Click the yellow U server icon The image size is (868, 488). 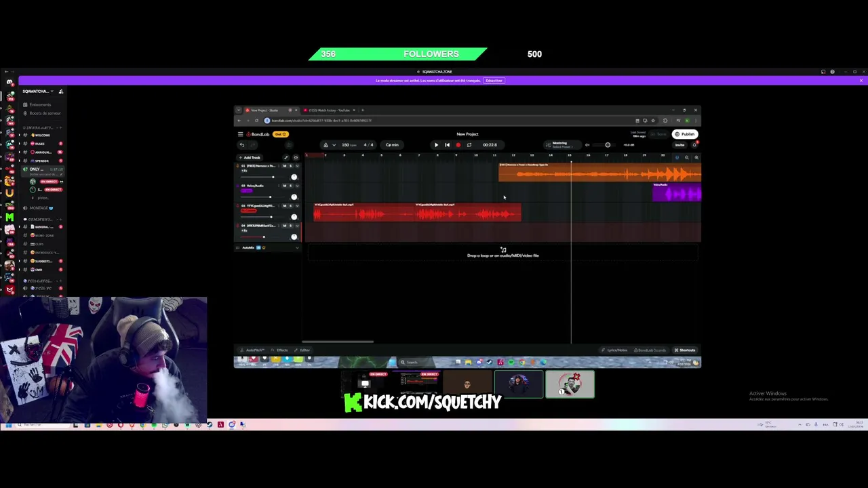click(x=9, y=193)
